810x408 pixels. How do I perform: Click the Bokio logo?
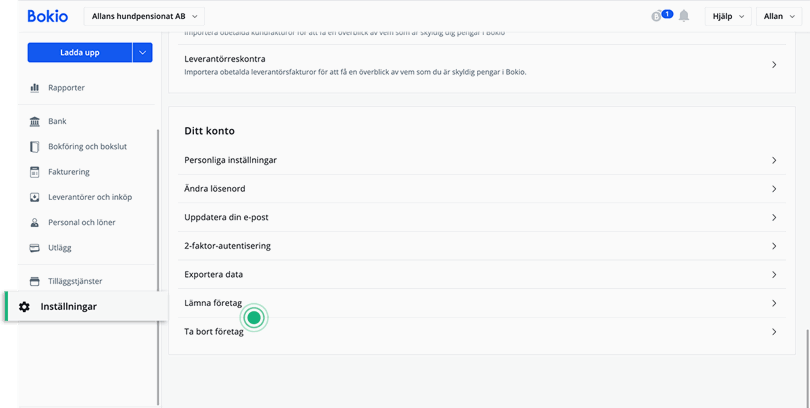tap(47, 16)
